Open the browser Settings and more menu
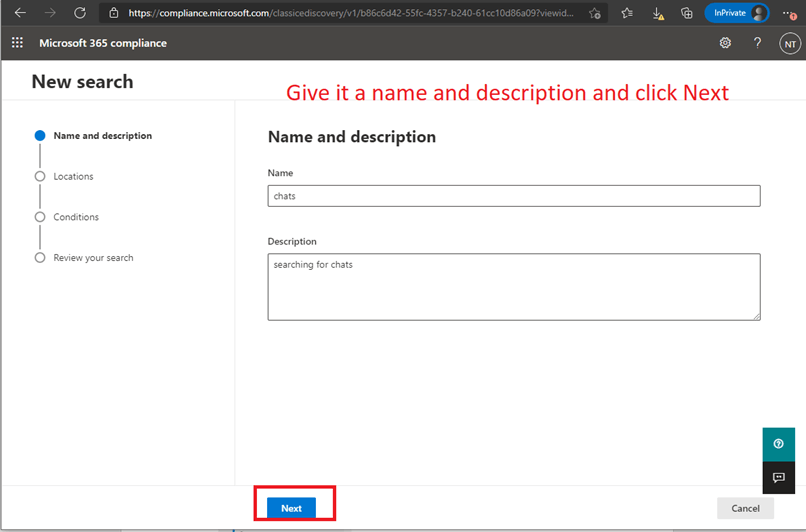This screenshot has height=532, width=806. (789, 13)
